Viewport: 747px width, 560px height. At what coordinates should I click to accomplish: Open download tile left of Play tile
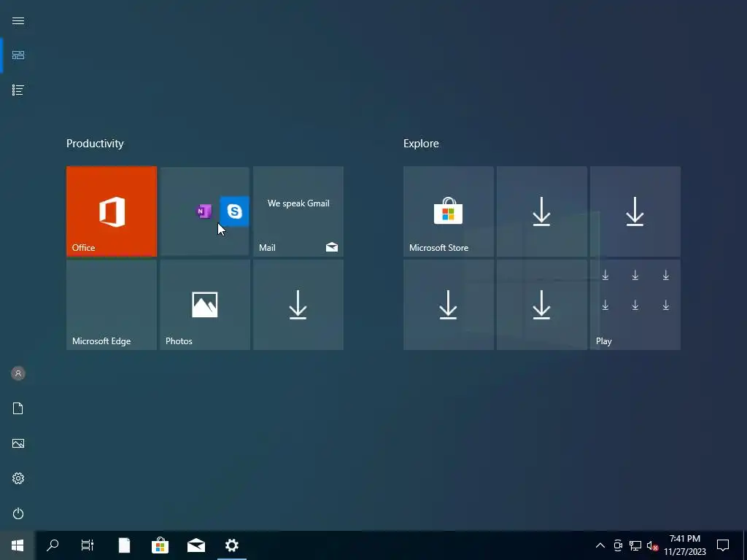pyautogui.click(x=542, y=305)
